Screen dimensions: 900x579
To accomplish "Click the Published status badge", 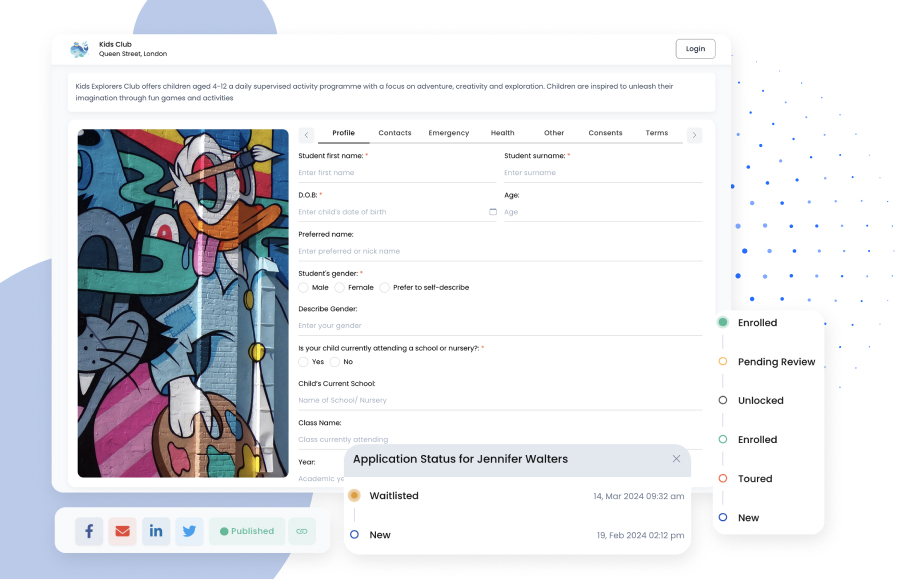I will pos(247,531).
